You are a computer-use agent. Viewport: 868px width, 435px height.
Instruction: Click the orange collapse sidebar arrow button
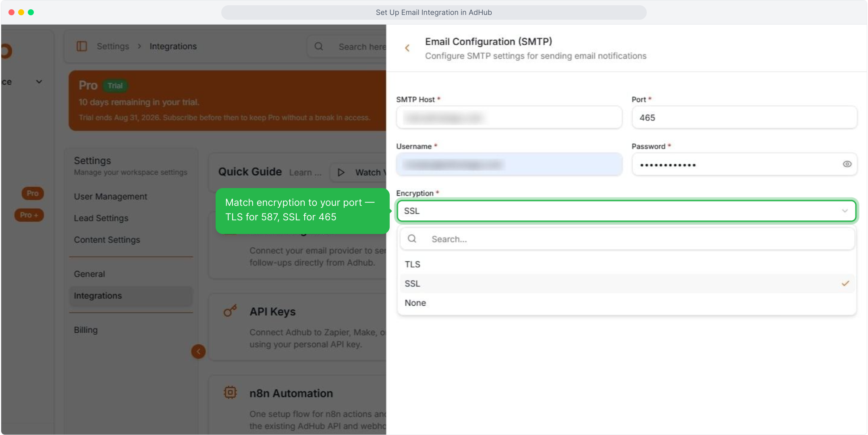click(198, 352)
